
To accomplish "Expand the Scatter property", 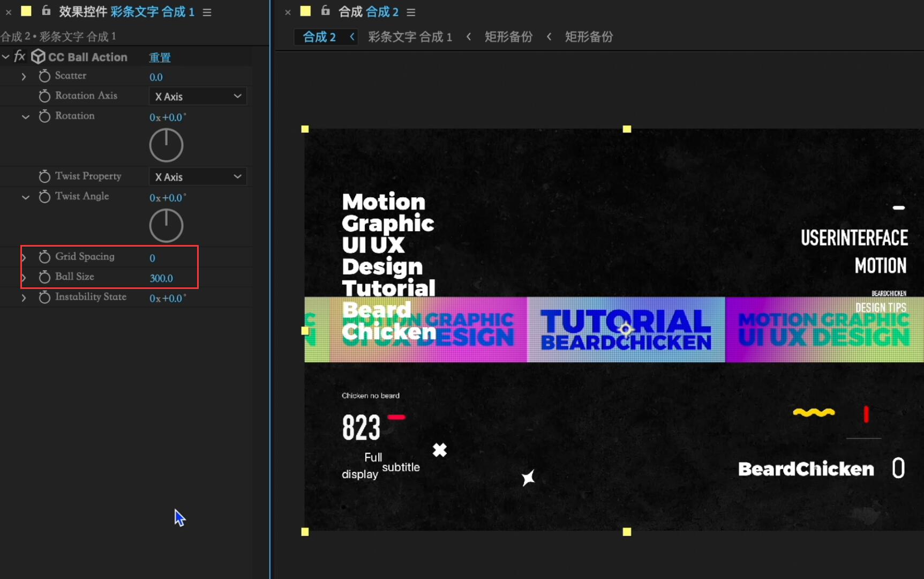I will (x=24, y=77).
